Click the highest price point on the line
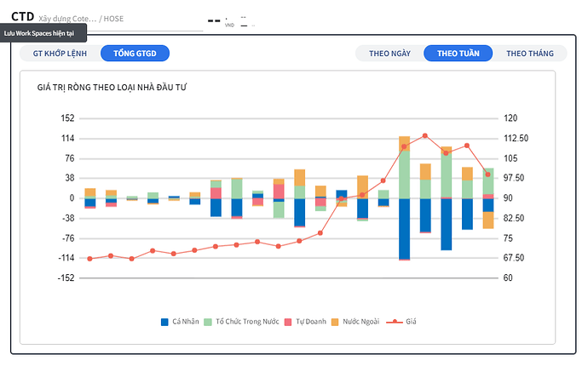Image resolution: width=588 pixels, height=366 pixels. point(424,135)
